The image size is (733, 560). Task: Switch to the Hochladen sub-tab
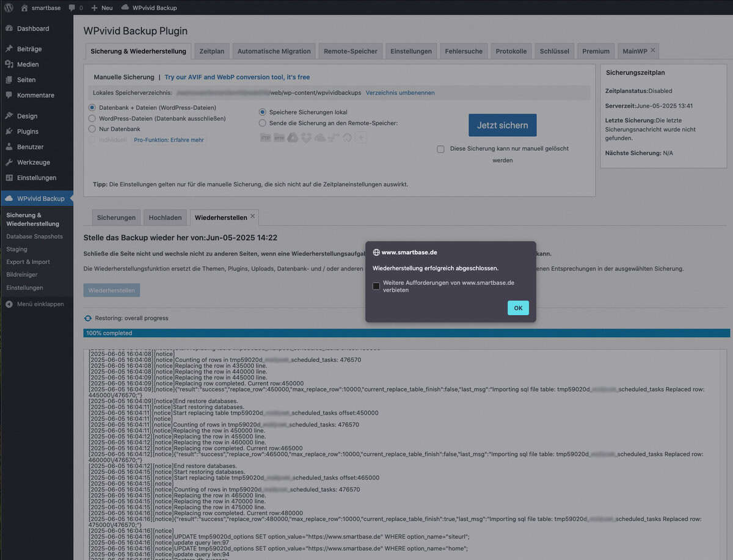165,217
